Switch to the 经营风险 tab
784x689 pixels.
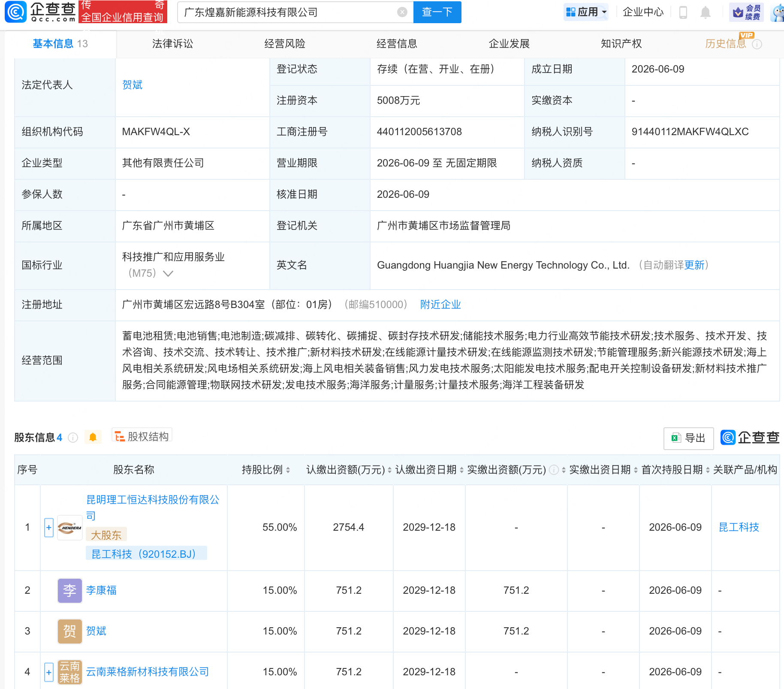point(285,44)
